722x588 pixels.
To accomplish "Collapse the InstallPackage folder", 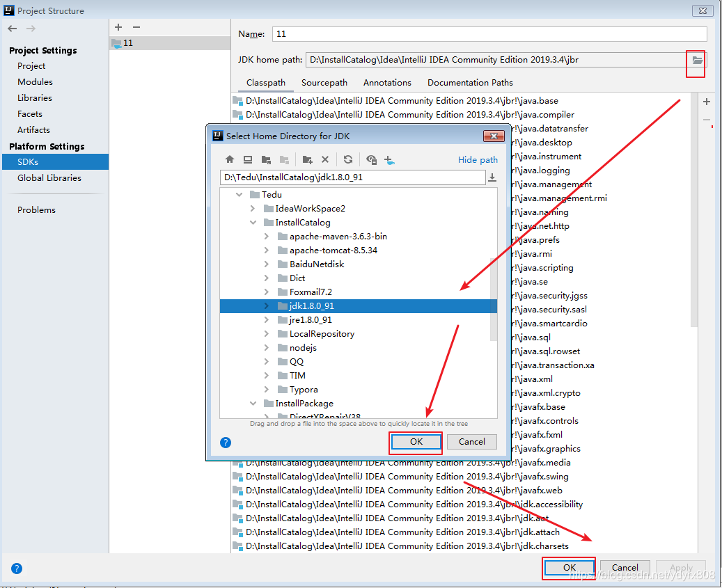I will 253,404.
